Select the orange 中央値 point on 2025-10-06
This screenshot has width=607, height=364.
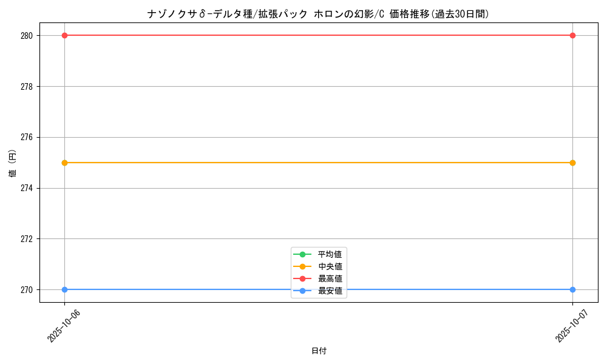(64, 163)
